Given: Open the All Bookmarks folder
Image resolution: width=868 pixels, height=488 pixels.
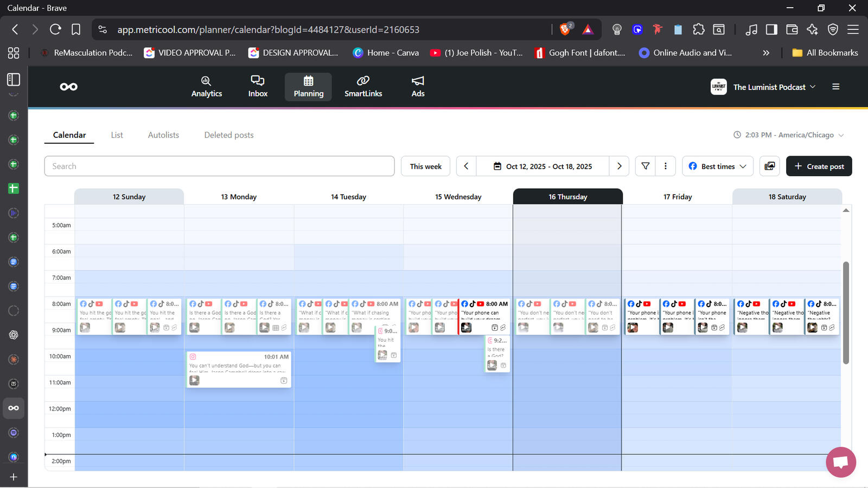Looking at the screenshot, I should click(825, 53).
